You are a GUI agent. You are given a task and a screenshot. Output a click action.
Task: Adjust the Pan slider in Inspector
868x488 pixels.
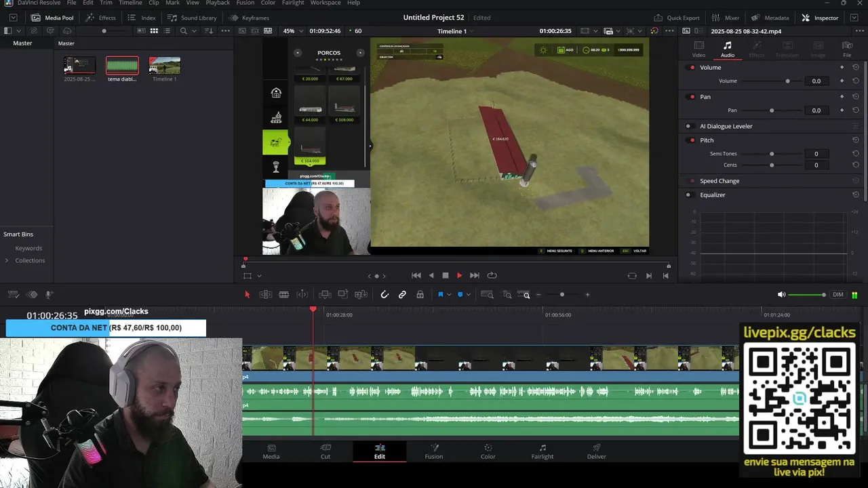click(x=772, y=110)
